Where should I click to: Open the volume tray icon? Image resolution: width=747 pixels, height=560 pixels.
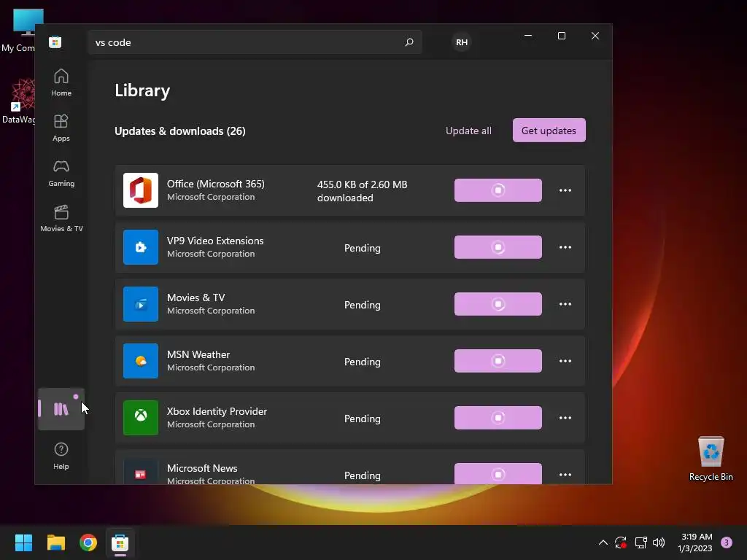[659, 542]
